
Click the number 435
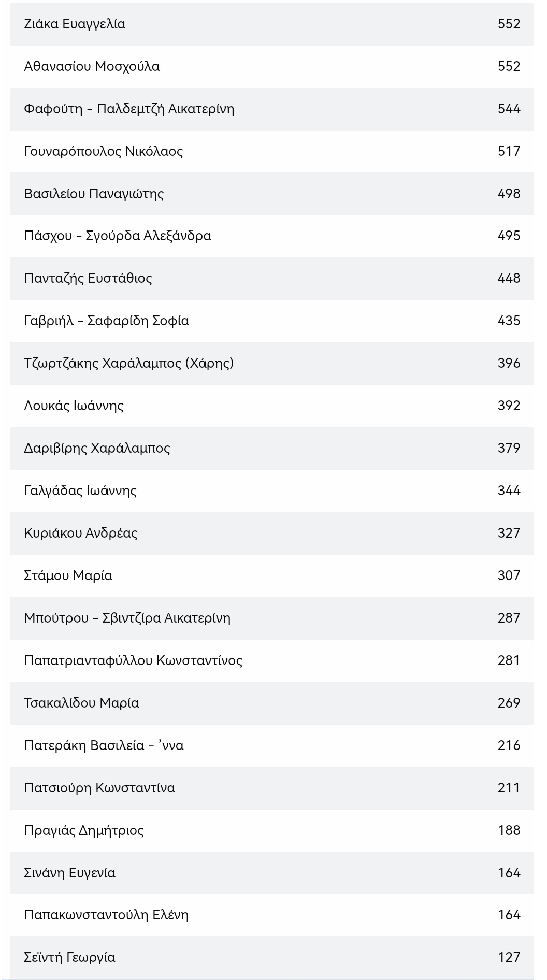click(508, 321)
